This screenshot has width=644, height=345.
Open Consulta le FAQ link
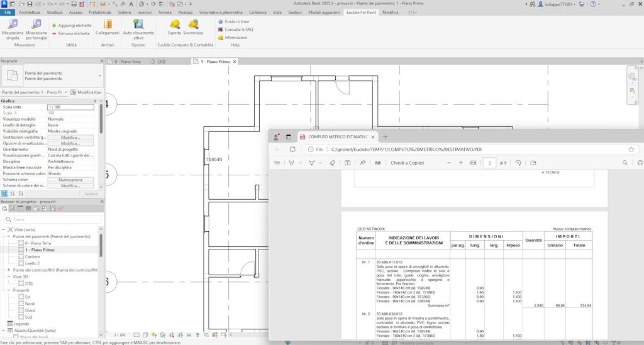pyautogui.click(x=238, y=30)
